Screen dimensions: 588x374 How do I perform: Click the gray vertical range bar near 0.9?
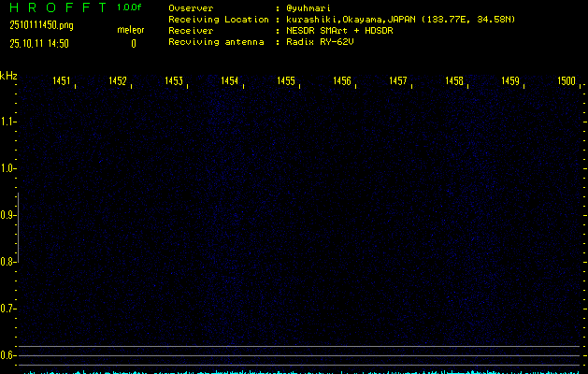(18, 227)
